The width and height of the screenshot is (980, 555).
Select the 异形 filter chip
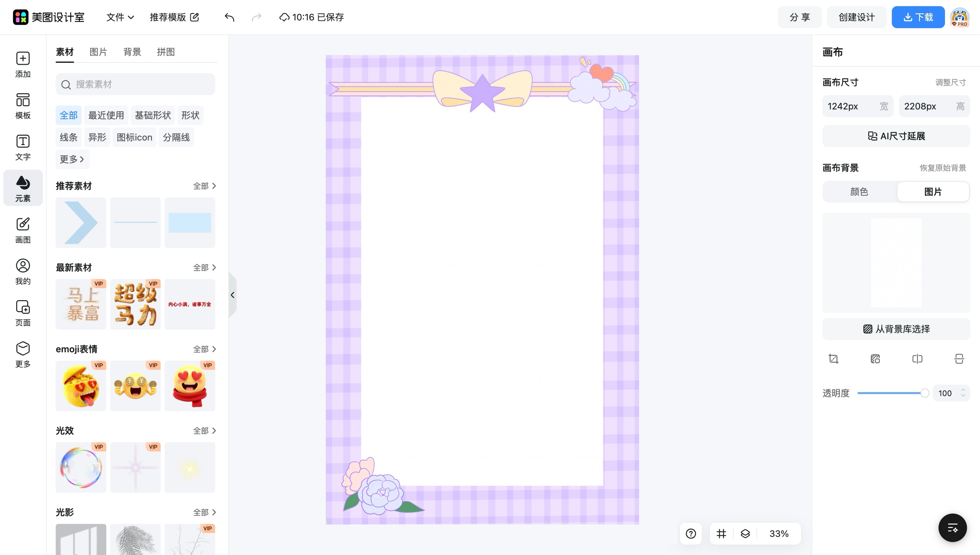click(x=97, y=137)
